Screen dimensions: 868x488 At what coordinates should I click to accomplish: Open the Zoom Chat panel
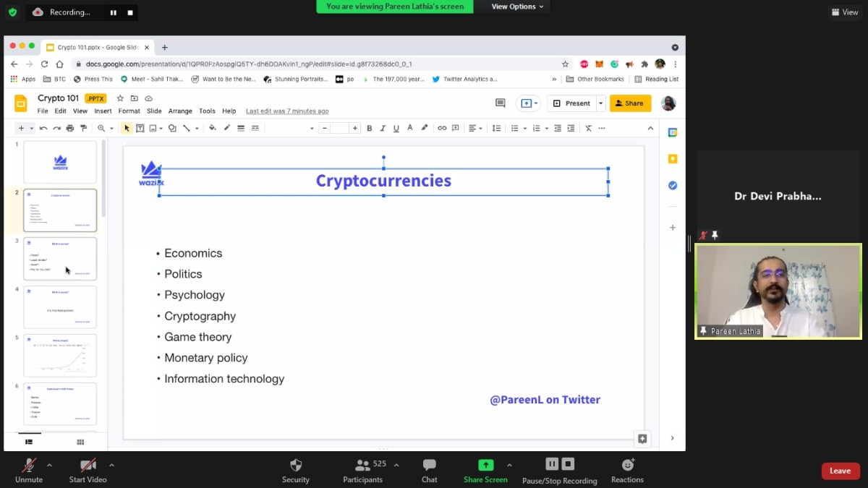coord(429,466)
